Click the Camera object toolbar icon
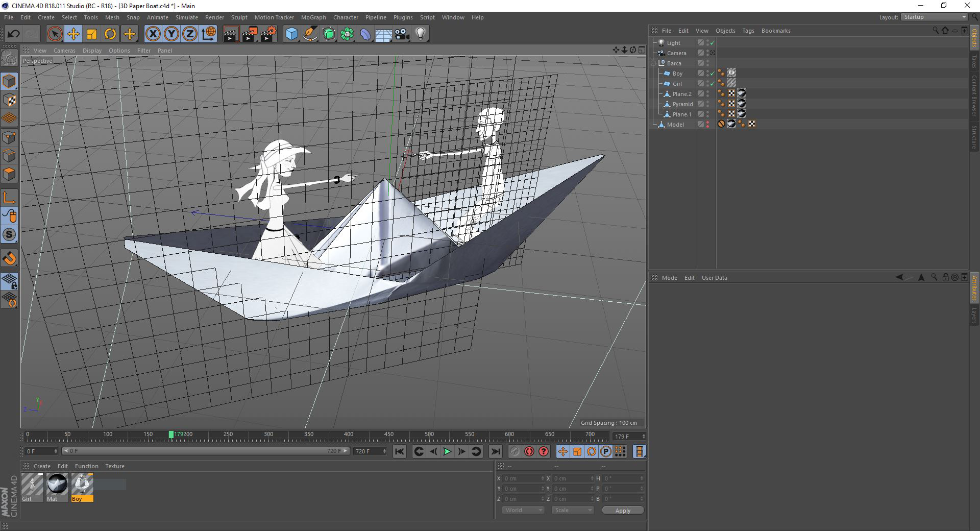The height and width of the screenshot is (531, 980). click(402, 34)
